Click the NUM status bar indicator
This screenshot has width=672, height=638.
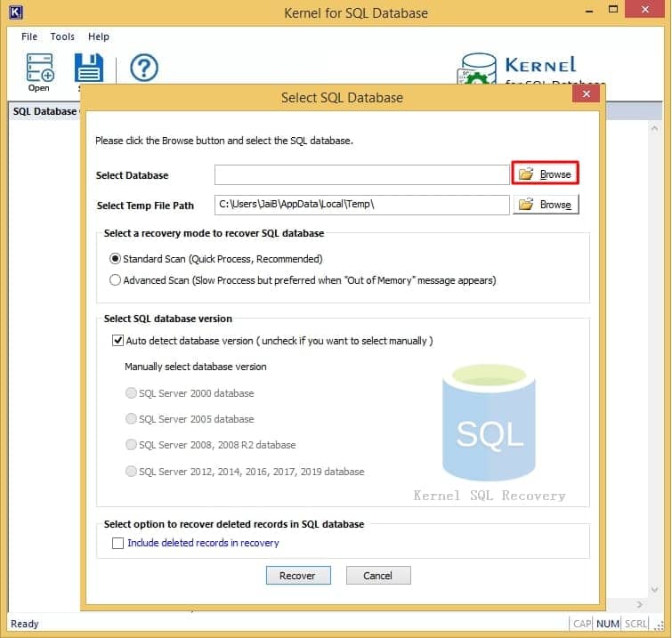coord(607,624)
